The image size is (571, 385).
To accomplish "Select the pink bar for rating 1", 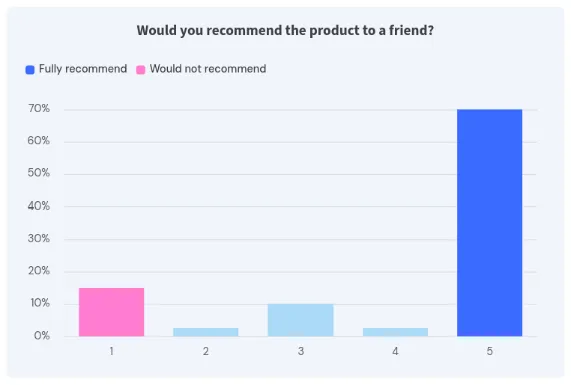I will (x=111, y=312).
